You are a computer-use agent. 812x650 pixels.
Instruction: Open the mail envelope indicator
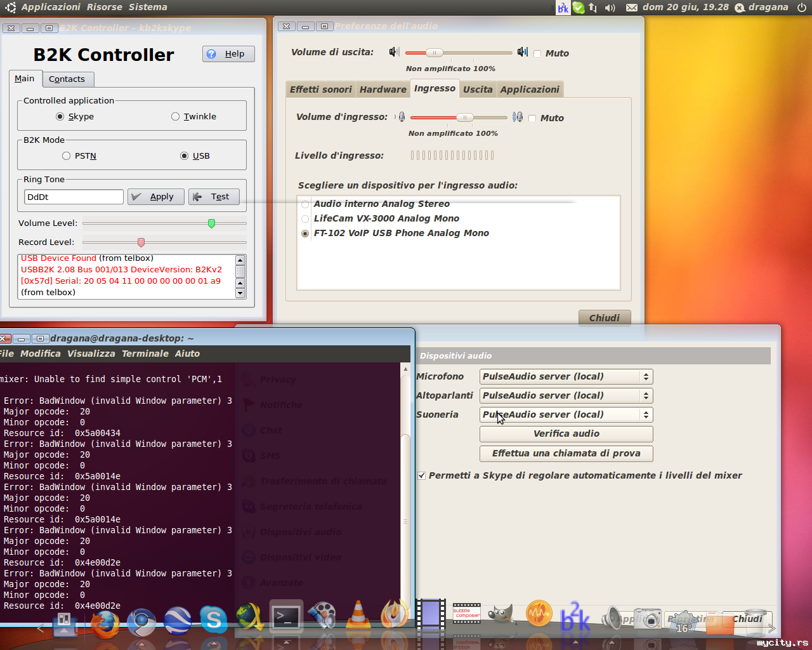coord(632,8)
